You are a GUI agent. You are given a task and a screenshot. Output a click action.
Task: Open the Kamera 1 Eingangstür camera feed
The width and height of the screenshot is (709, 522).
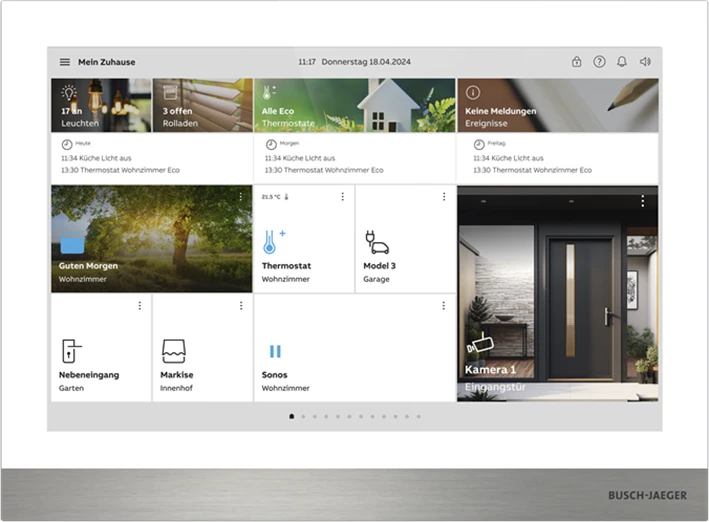click(557, 300)
